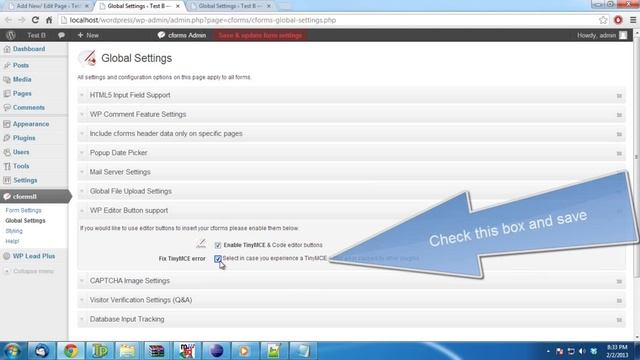This screenshot has width=640, height=360.
Task: Switch to third Global Settings browser tab
Action: pos(231,6)
